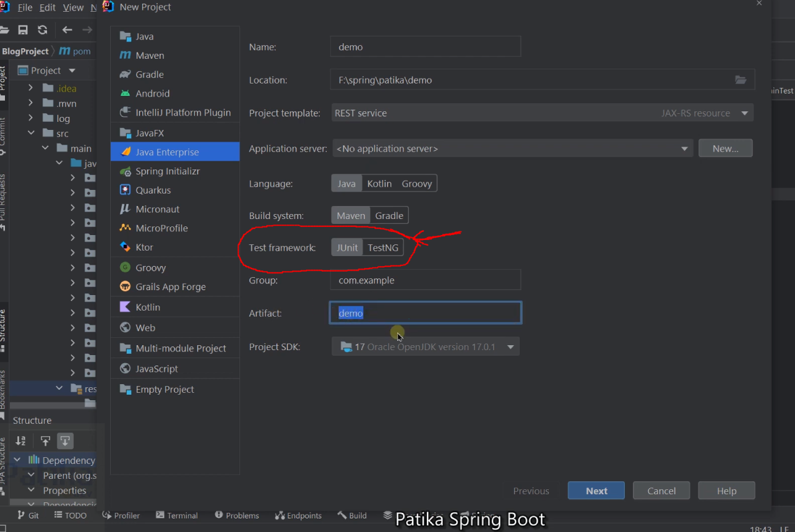Collapse the main folder node
The image size is (795, 532).
click(x=45, y=148)
